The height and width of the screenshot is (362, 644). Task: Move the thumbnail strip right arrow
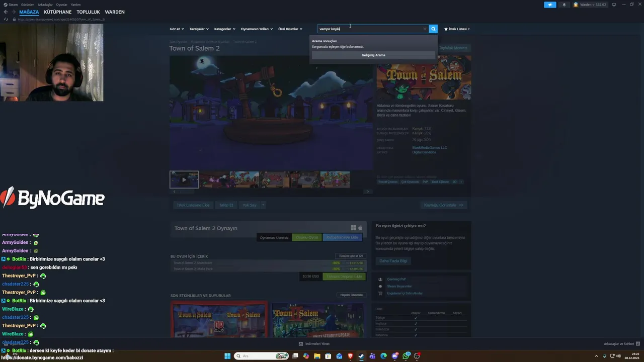[368, 192]
